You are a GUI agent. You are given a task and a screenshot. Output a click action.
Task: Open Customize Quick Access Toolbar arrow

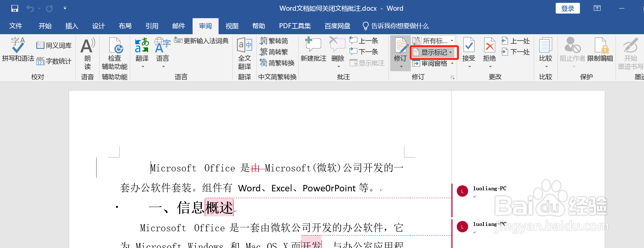pos(65,8)
